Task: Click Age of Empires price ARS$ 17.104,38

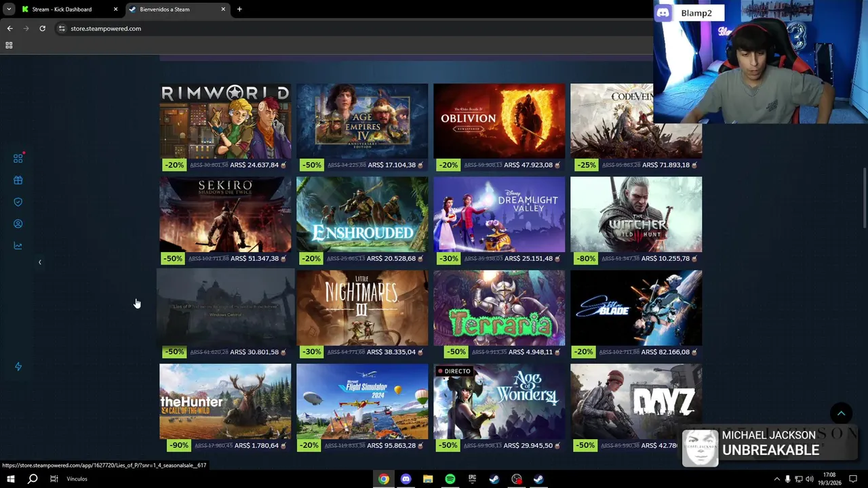Action: tap(391, 165)
